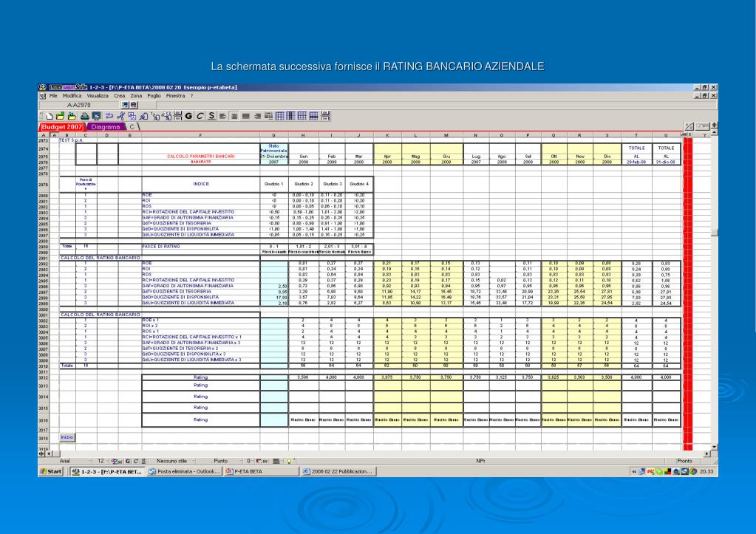
Task: Switch to the Budget 2007 sheet tab
Action: pos(62,127)
